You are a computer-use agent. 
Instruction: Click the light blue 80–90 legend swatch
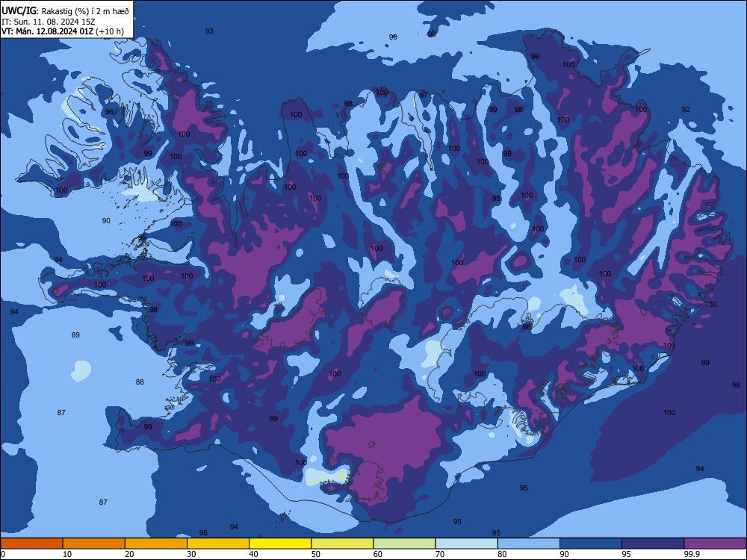[529, 544]
